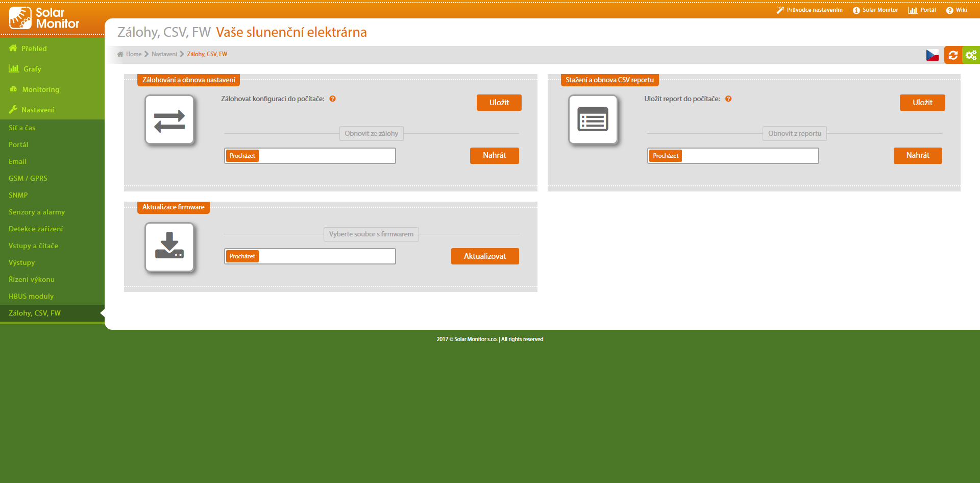
Task: Open the Wiki link in top bar
Action: point(957,10)
